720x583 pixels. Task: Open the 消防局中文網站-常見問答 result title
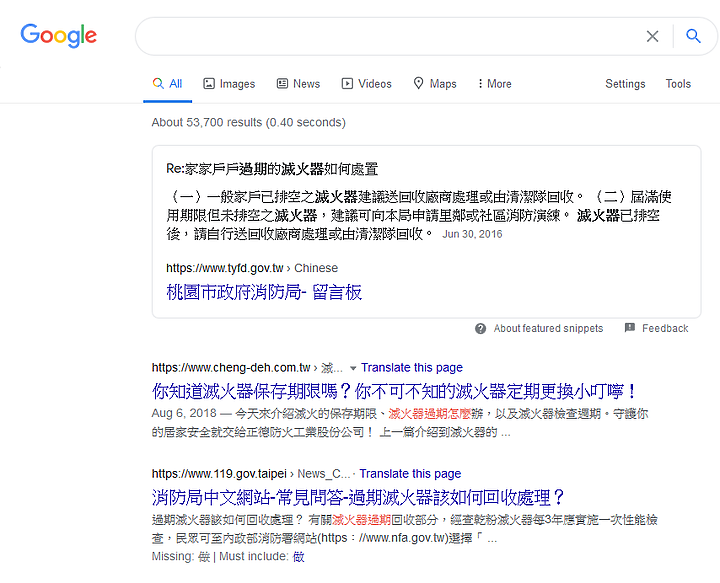[358, 497]
